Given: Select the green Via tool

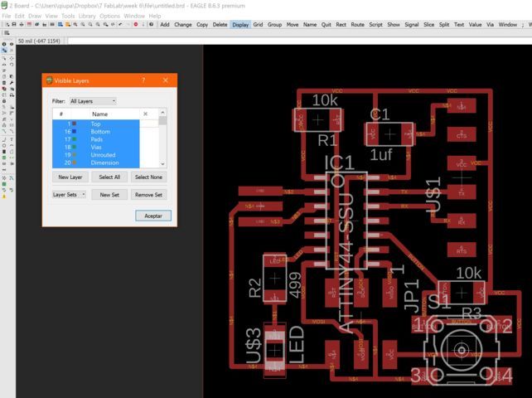Looking at the screenshot, I should [4, 158].
